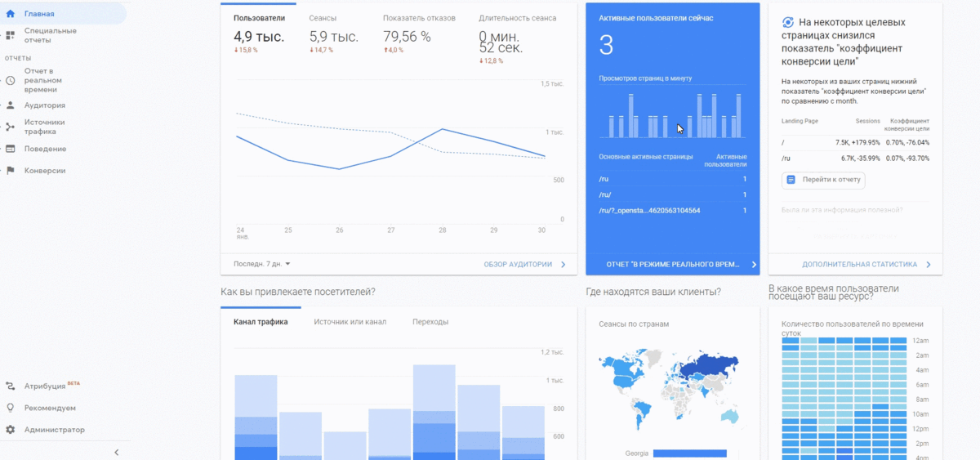Click the Конверсии flag icon

tap(10, 171)
